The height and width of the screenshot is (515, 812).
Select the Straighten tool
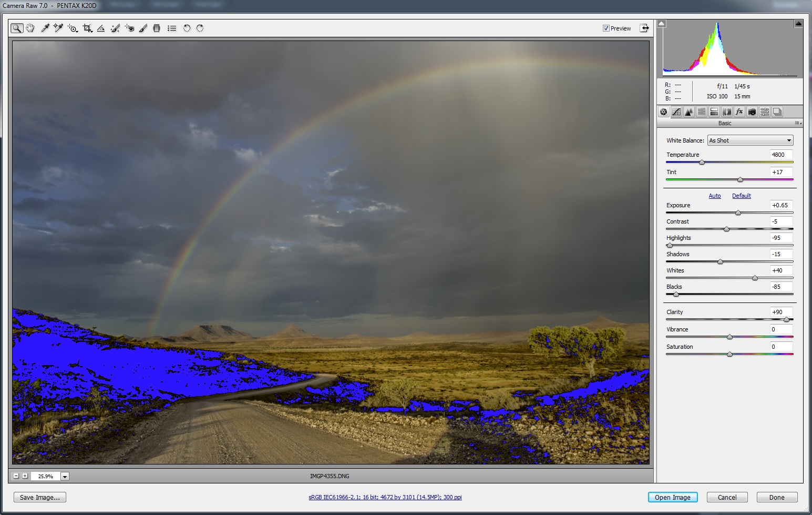(101, 28)
